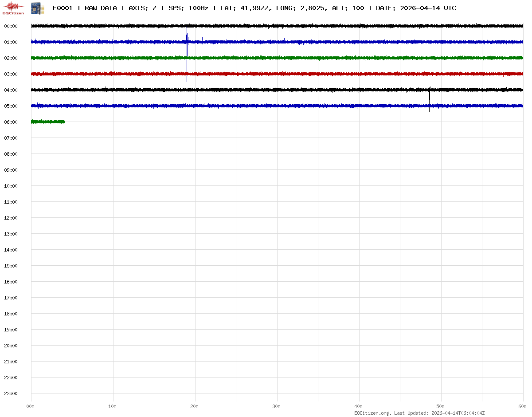This screenshot has width=532, height=417.
Task: Select the 06:00 hour label
Action: tap(11, 122)
